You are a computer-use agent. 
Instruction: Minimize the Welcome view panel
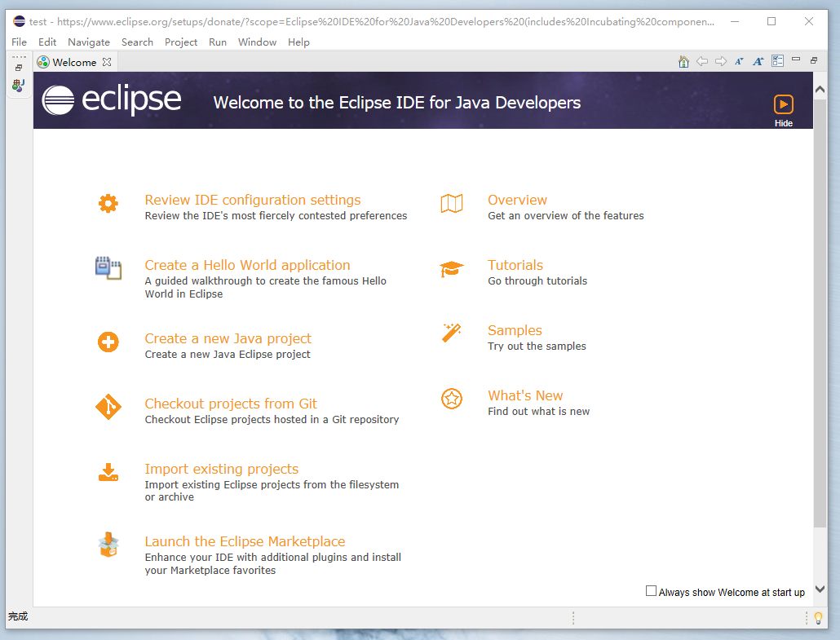pyautogui.click(x=796, y=60)
